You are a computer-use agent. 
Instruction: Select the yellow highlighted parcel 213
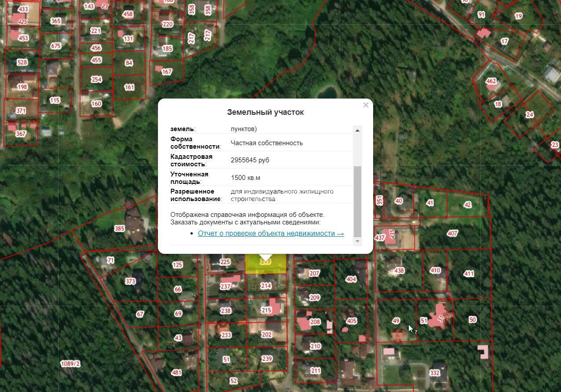[266, 264]
